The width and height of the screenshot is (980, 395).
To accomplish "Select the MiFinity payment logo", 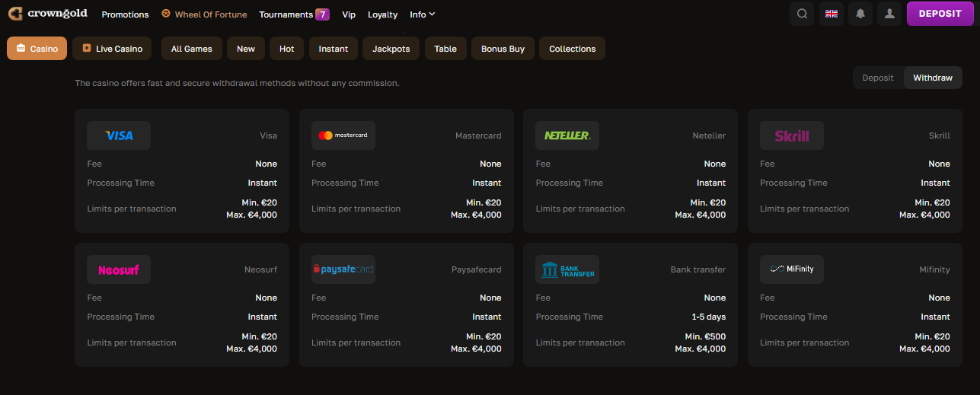I will [x=792, y=269].
